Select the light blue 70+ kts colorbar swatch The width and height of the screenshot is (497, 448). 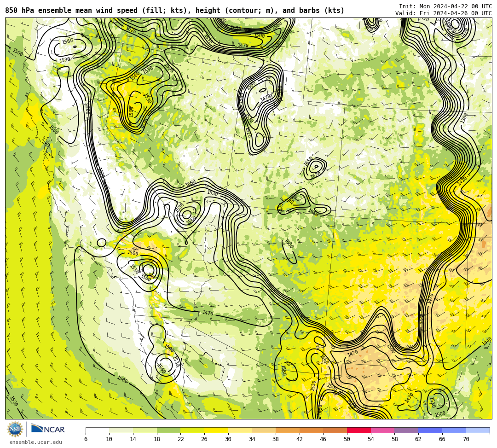tap(478, 430)
